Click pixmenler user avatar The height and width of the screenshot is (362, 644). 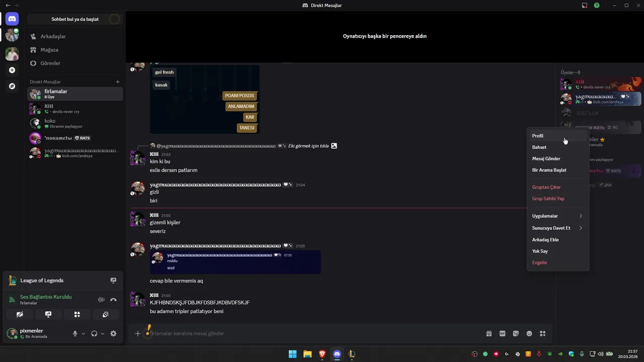click(x=12, y=333)
